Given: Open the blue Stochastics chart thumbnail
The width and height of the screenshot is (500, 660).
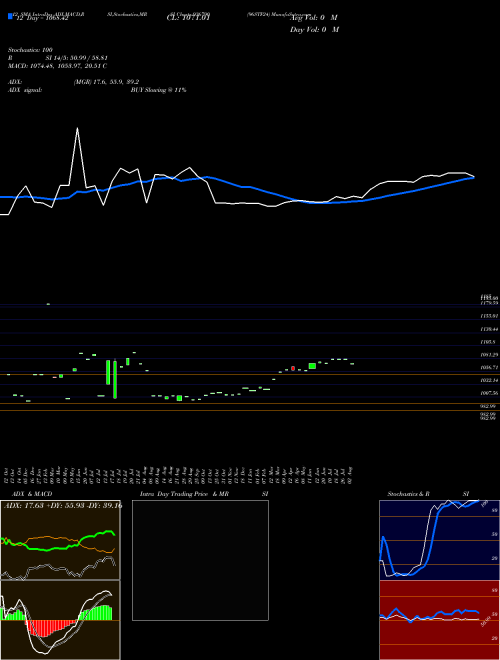Looking at the screenshot, I should [439, 540].
